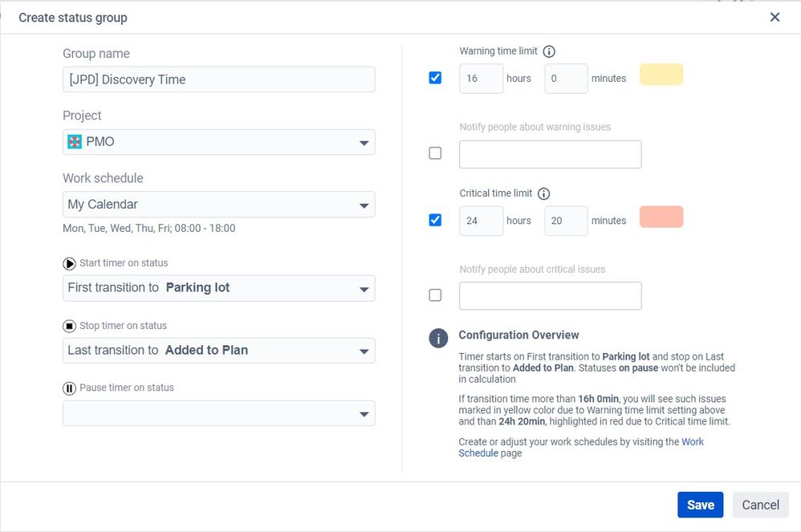Enable notify people about warning issues
Screen dimensions: 801x532
pyautogui.click(x=435, y=153)
